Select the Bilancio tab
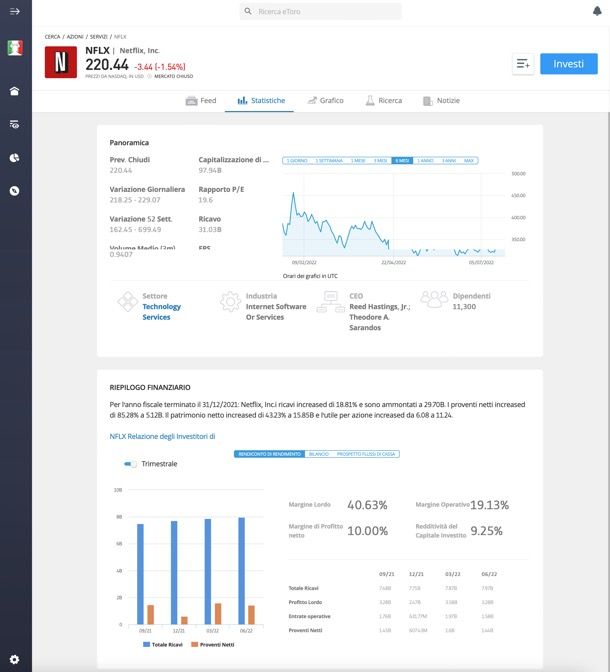The height and width of the screenshot is (672, 610). 319,454
